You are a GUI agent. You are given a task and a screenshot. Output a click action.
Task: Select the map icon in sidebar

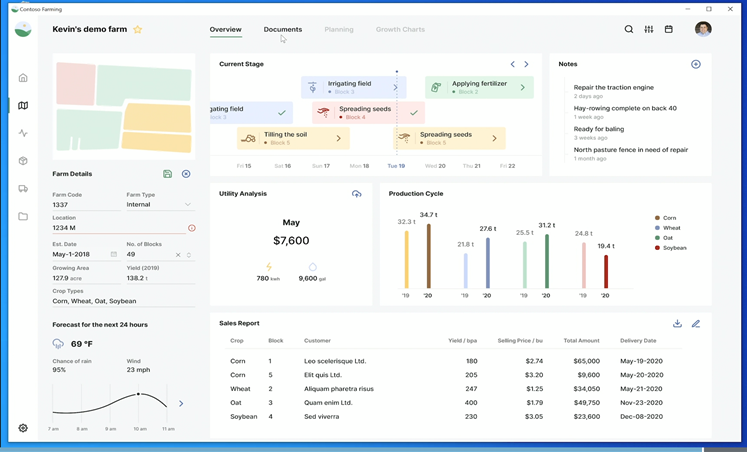point(23,105)
